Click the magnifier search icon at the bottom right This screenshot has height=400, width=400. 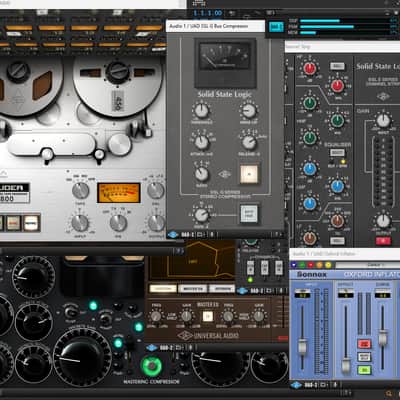point(389,394)
